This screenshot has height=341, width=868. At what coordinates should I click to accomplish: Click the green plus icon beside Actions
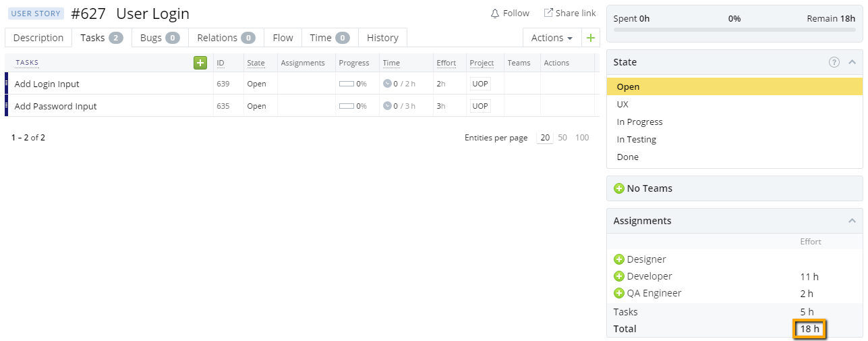pos(591,38)
